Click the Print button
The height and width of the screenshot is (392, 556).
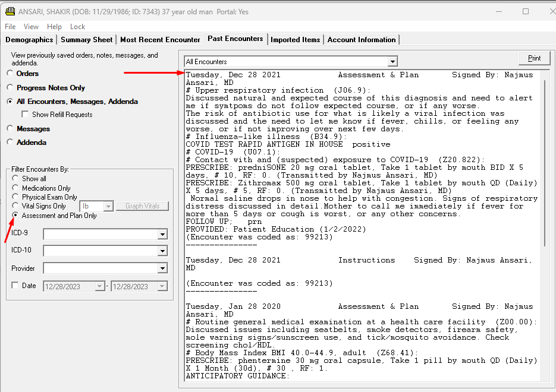point(534,58)
